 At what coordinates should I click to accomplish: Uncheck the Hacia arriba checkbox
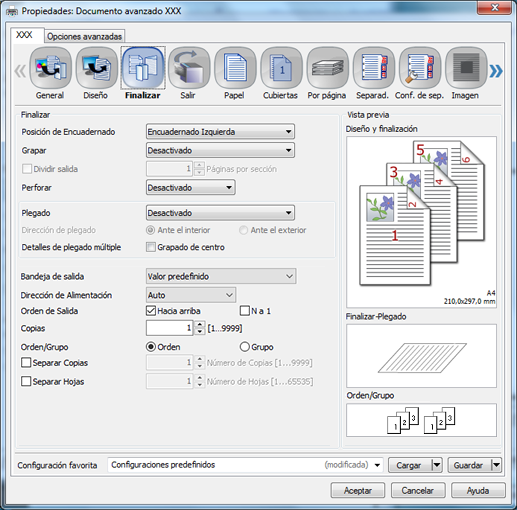[151, 311]
